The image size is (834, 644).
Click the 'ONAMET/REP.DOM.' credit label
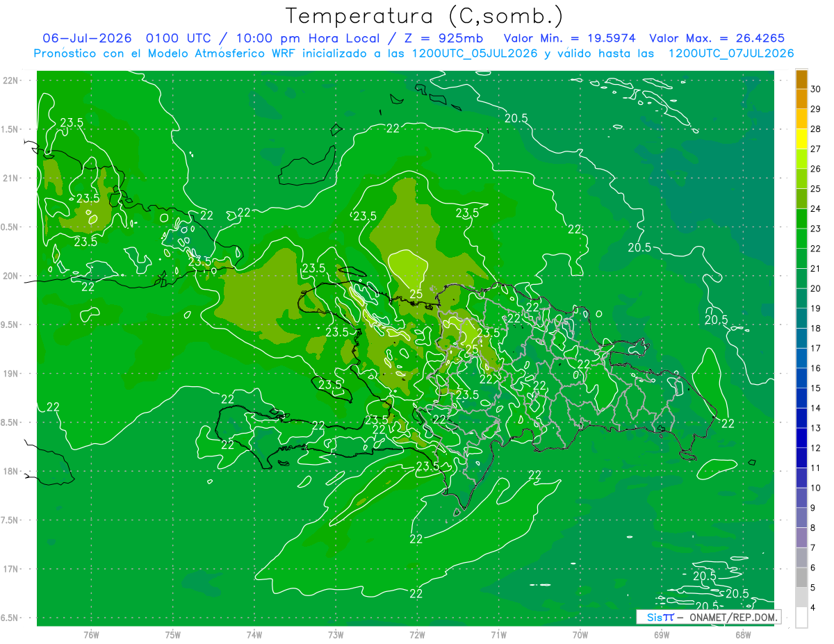click(733, 617)
